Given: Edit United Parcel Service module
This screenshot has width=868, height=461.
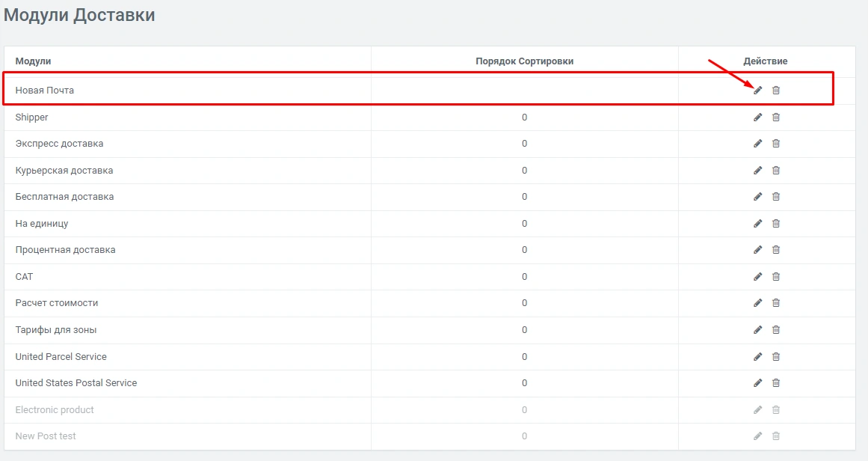Looking at the screenshot, I should tap(757, 357).
